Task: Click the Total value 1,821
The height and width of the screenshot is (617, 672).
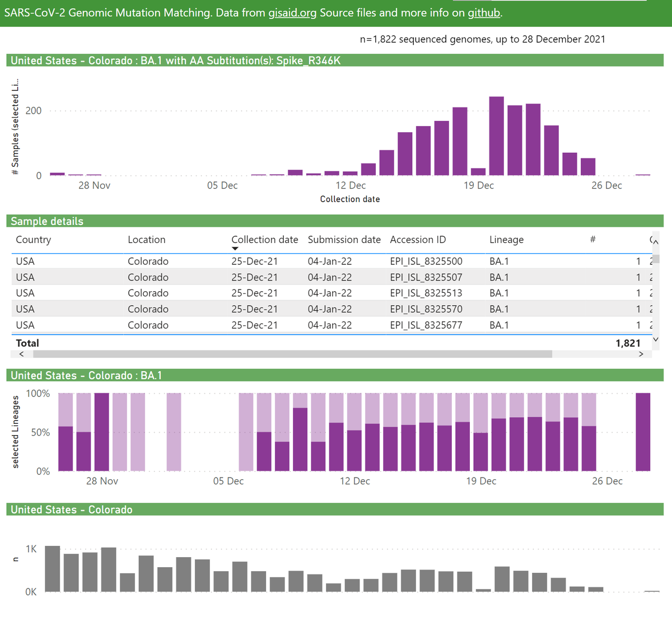Action: click(628, 343)
